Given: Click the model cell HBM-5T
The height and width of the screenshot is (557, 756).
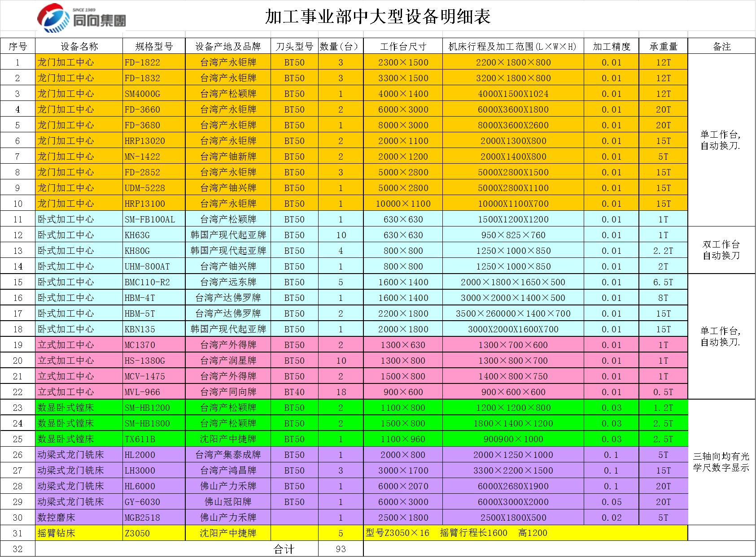Looking at the screenshot, I should pos(154,313).
